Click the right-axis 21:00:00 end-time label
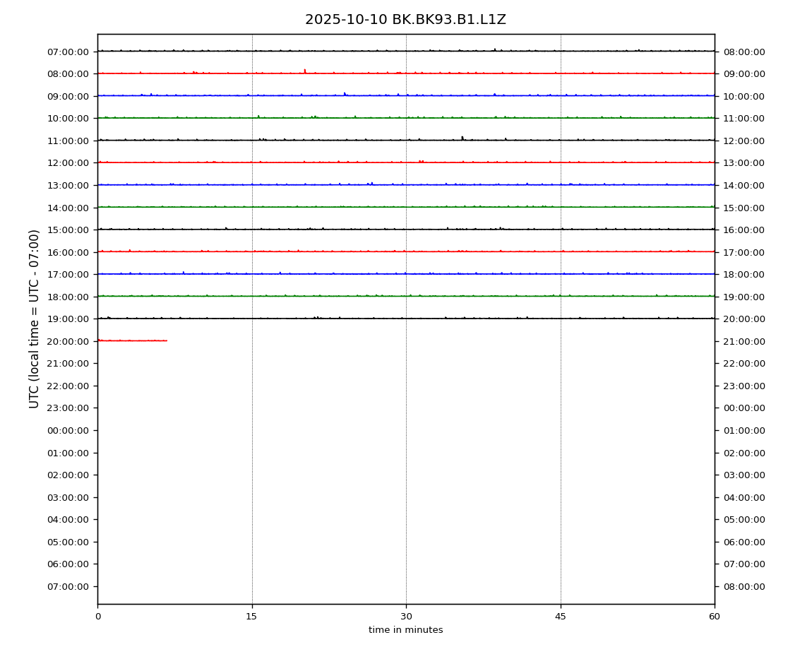The image size is (812, 671). click(x=744, y=342)
